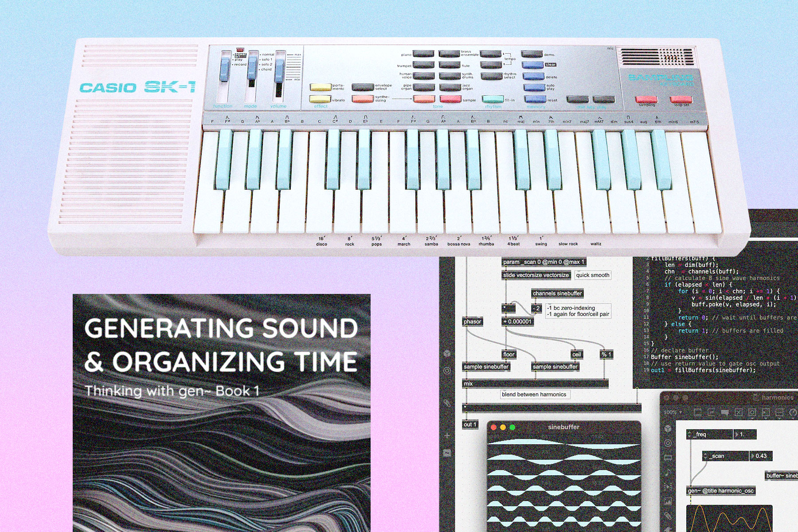Click the _scan value box showing 0.43
Viewport: 798px width, 532px height.
761,456
